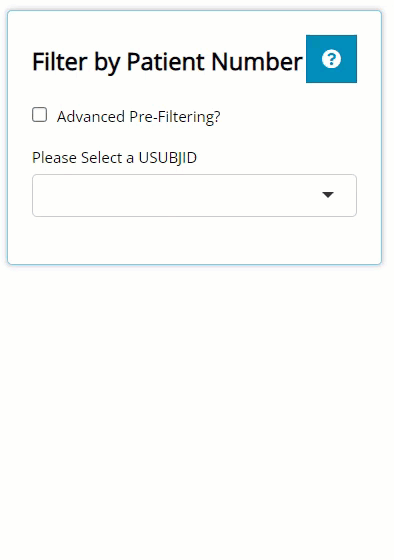Click the white question mark help icon
Viewport: 394px width, 560px height.
331,59
